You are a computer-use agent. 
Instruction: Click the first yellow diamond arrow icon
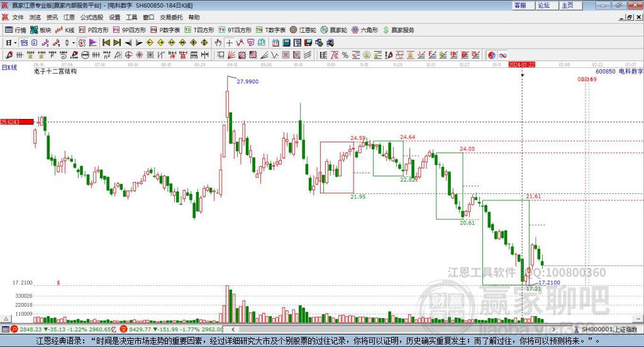[x=150, y=43]
